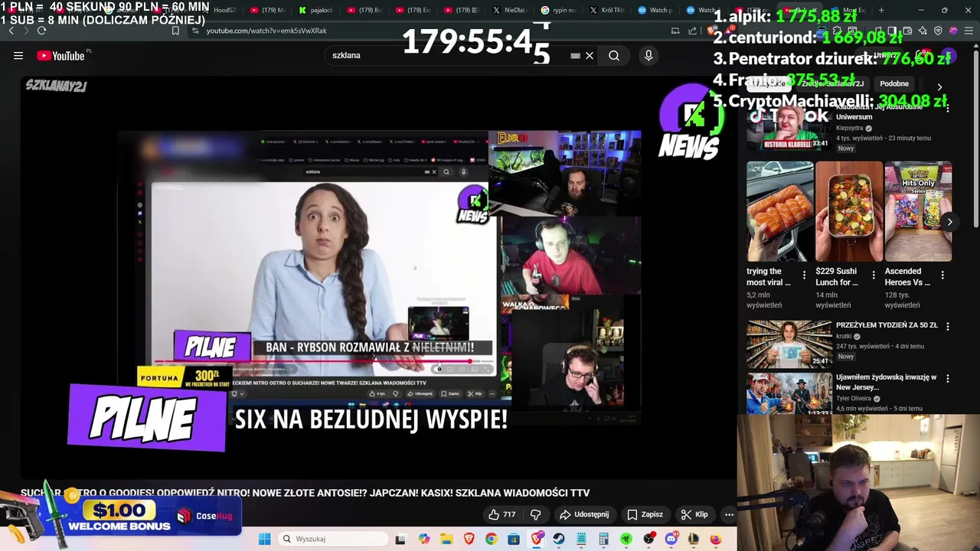
Task: Open File Explorer from the taskbar
Action: (446, 539)
